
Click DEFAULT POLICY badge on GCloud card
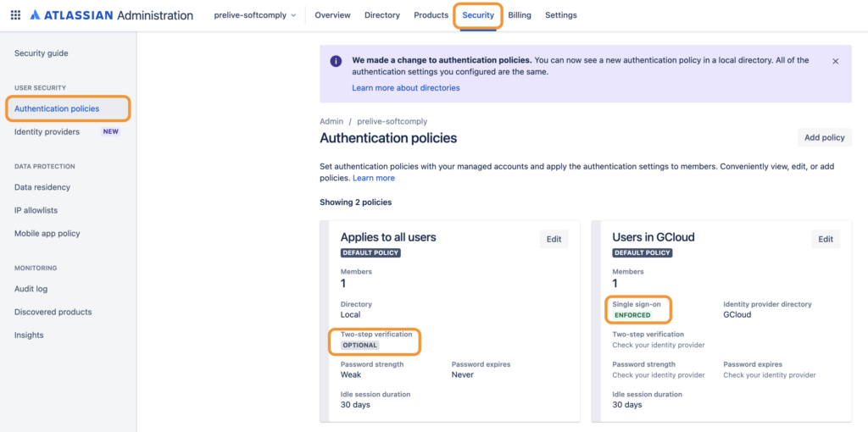point(643,252)
